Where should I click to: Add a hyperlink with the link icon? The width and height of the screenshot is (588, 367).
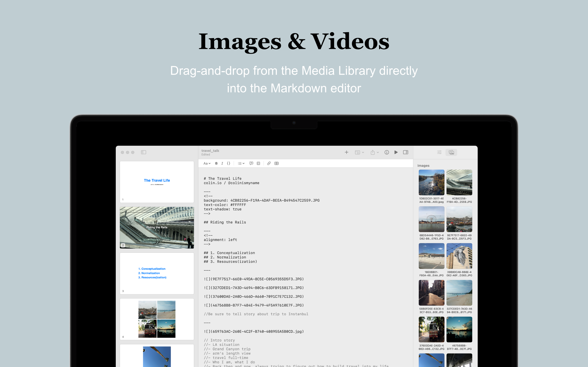[x=269, y=163]
